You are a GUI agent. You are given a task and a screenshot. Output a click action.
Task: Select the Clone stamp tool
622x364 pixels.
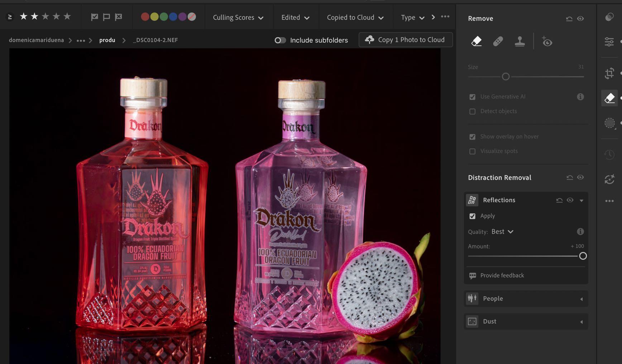520,42
